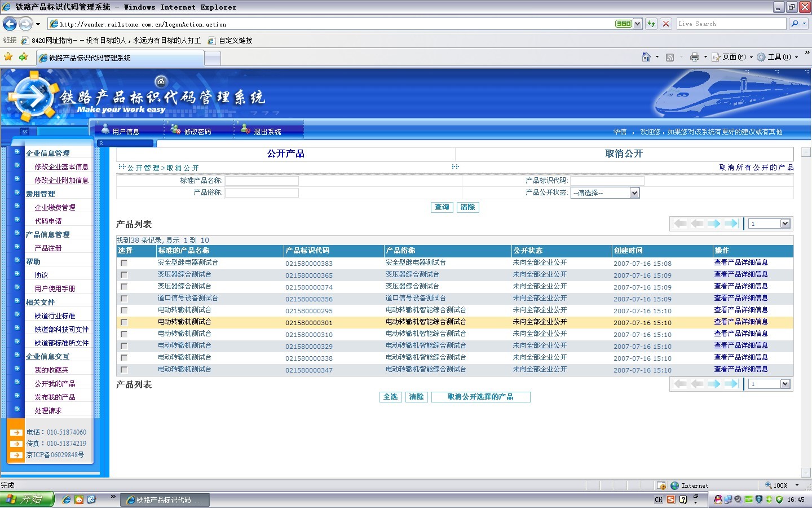Open the 修改密码 menu item
This screenshot has width=812, height=508.
click(197, 132)
